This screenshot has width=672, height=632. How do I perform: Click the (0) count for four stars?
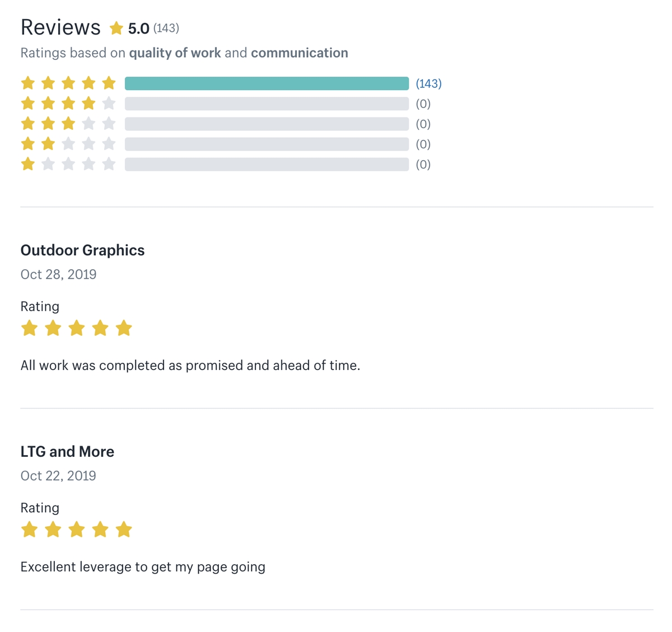423,104
